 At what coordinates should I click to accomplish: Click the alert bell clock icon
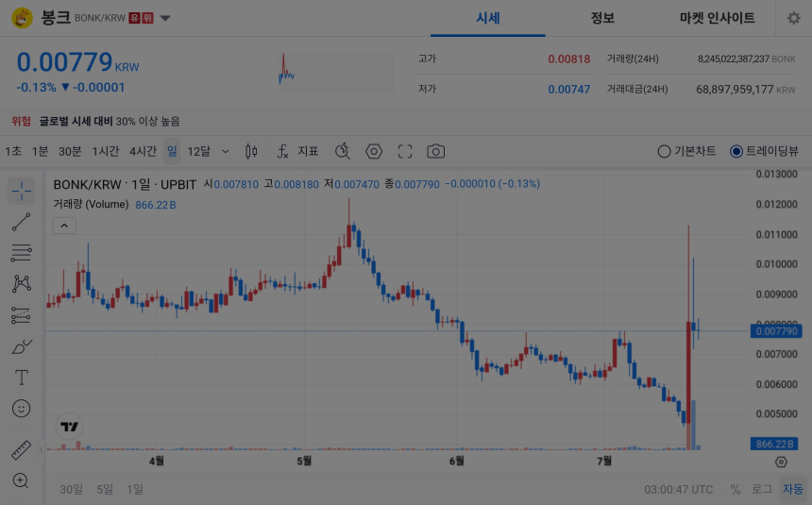pyautogui.click(x=343, y=151)
